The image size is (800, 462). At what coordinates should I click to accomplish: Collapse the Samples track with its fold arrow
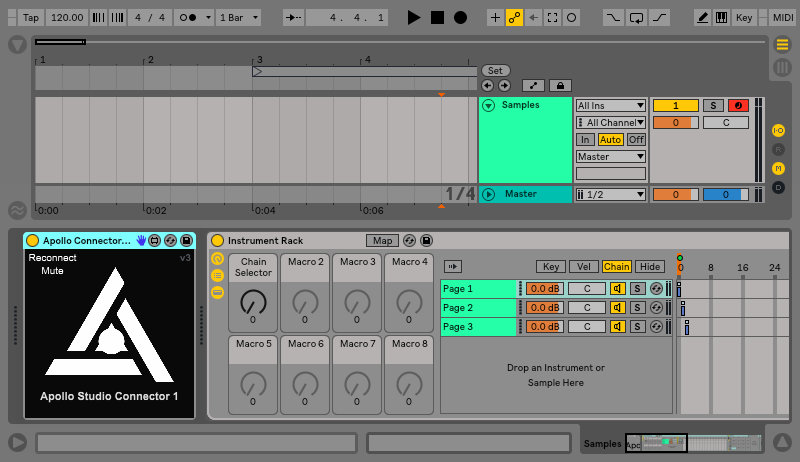click(x=489, y=105)
